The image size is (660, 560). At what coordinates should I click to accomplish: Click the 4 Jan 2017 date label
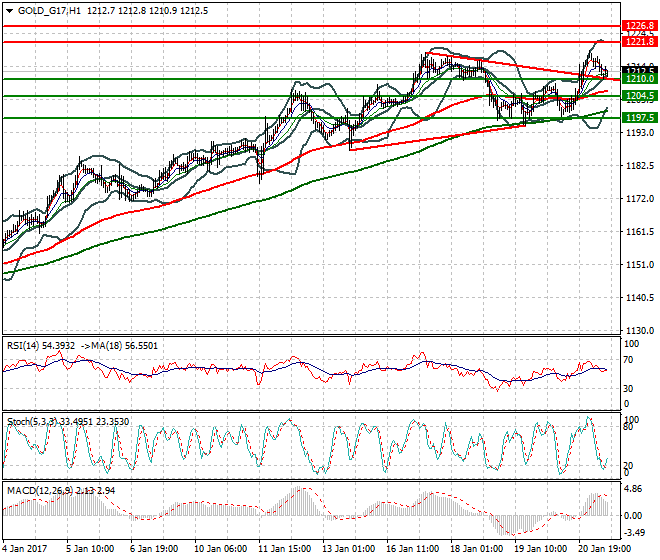point(25,549)
